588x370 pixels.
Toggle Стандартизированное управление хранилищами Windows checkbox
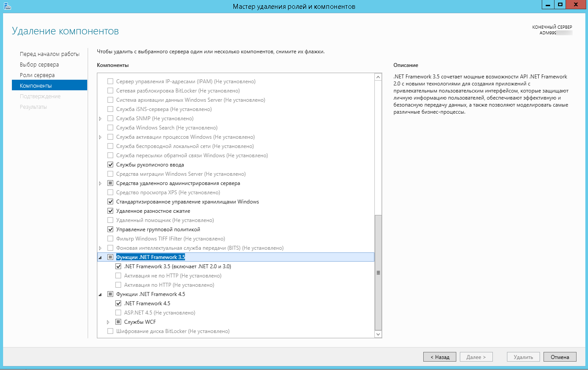click(x=111, y=202)
